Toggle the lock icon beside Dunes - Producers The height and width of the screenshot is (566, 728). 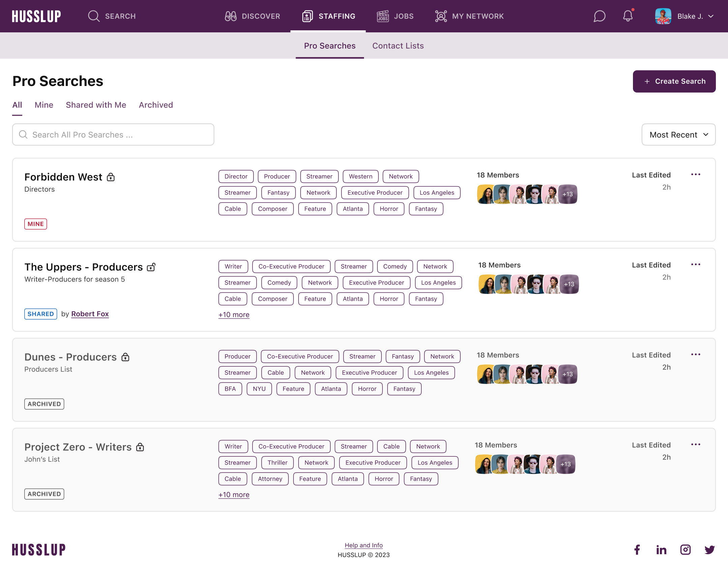(125, 357)
